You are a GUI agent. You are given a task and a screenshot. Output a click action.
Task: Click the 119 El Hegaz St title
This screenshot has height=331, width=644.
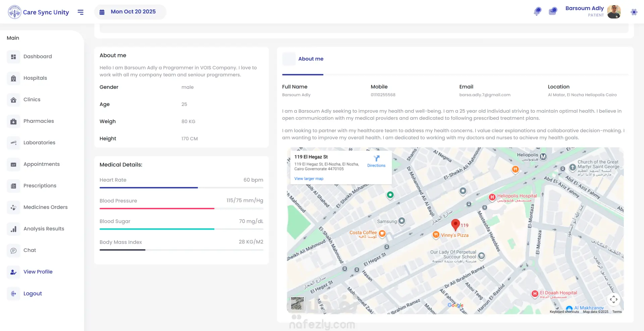click(311, 157)
